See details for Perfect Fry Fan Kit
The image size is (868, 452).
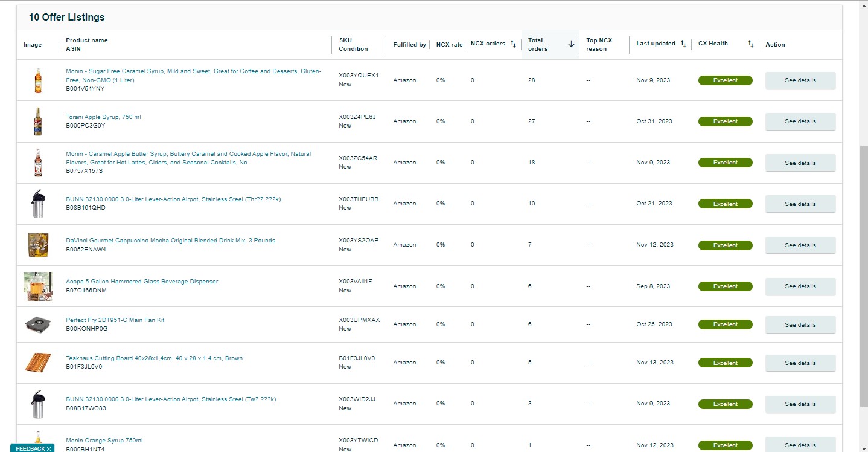800,324
